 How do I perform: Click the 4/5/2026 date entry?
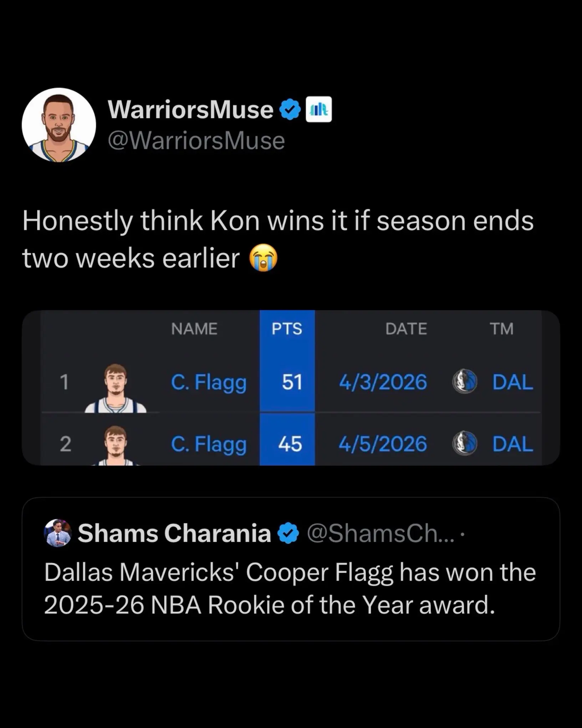click(383, 444)
